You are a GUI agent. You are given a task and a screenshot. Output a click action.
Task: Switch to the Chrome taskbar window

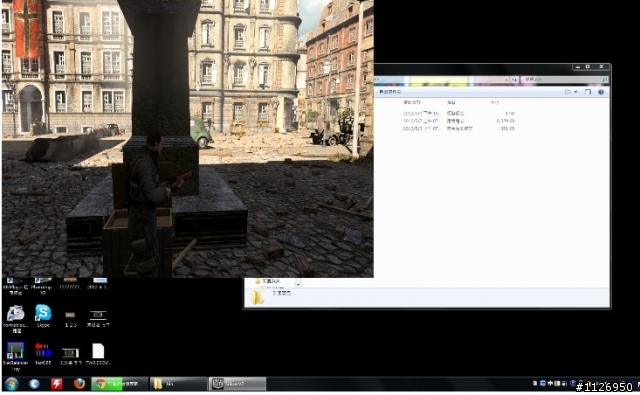pos(120,384)
